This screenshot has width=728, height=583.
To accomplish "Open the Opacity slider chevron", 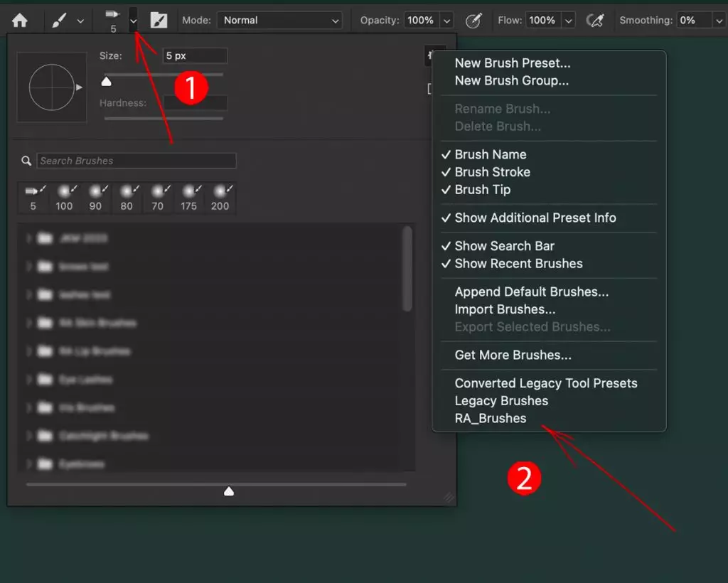I will (x=446, y=21).
